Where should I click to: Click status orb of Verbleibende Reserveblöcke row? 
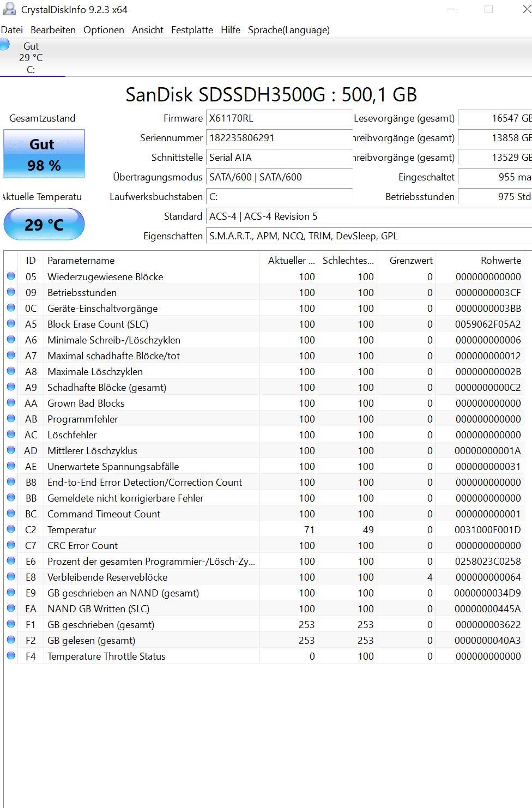point(11,576)
